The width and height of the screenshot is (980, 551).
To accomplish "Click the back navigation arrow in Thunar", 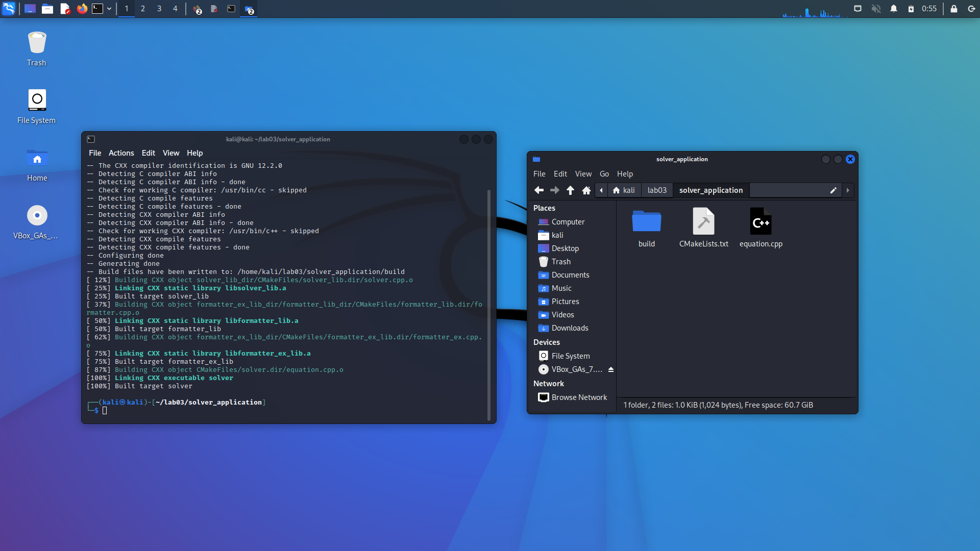I will 539,190.
